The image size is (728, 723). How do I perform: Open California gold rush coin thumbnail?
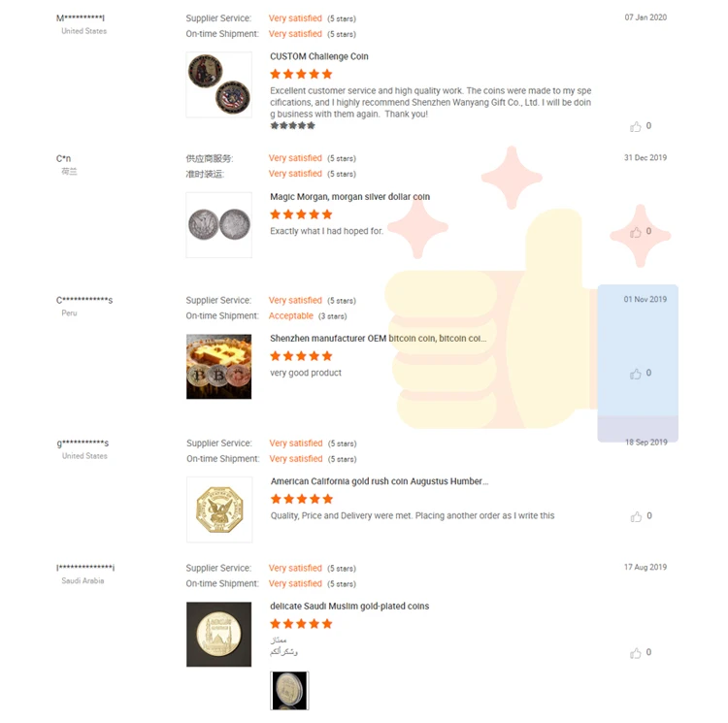tap(218, 509)
